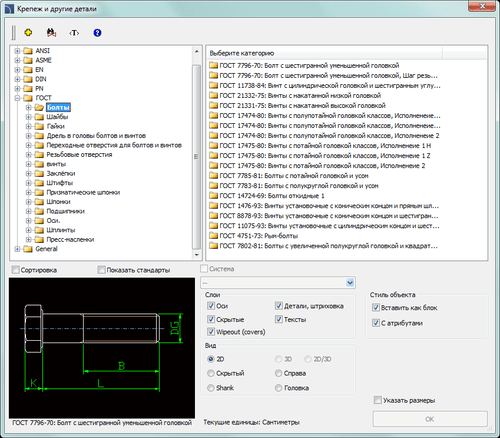The height and width of the screenshot is (438, 500).
Task: Open ГОСТ 21331-75 винты category
Action: coord(297,106)
